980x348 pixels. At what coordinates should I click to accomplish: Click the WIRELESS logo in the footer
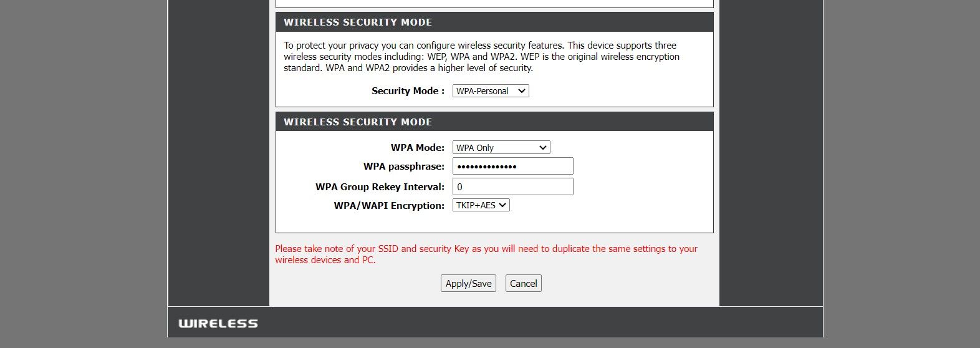[218, 324]
